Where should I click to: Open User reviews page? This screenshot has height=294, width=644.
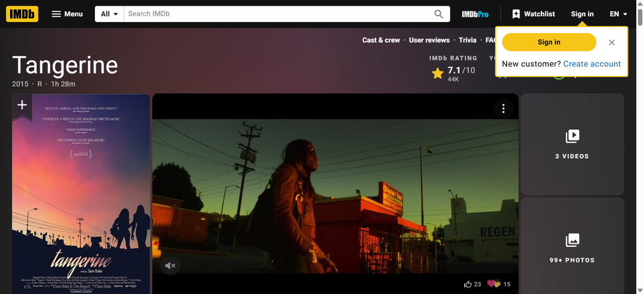pyautogui.click(x=429, y=40)
